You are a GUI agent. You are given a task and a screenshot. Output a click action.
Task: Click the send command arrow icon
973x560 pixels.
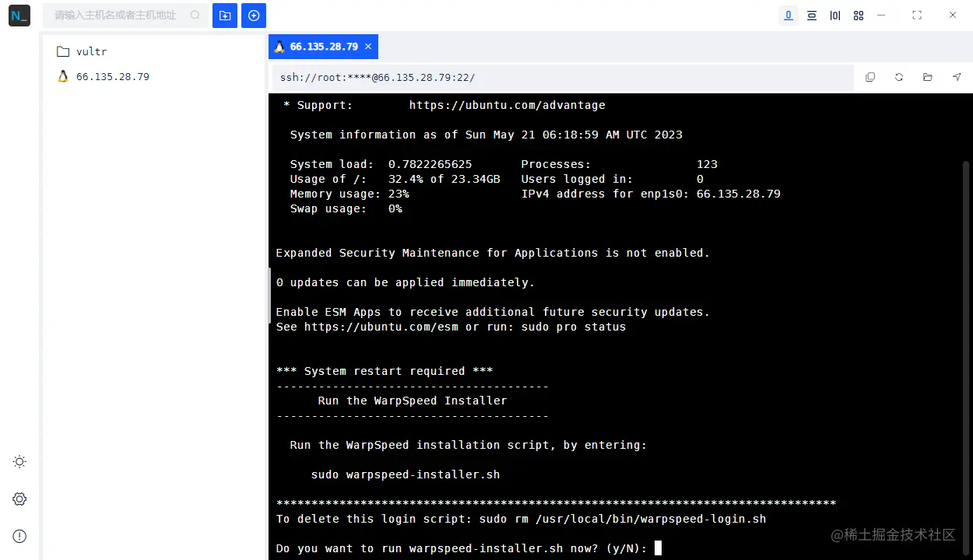pyautogui.click(x=957, y=77)
